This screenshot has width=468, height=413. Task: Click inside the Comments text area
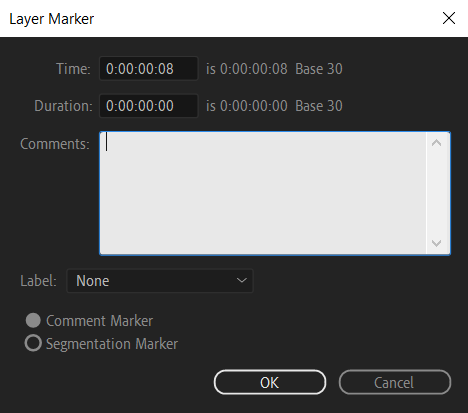click(x=263, y=193)
